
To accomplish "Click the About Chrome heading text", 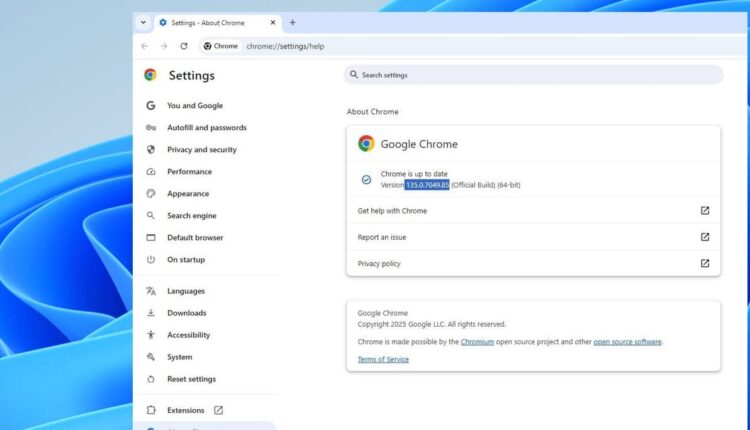I will pyautogui.click(x=373, y=111).
